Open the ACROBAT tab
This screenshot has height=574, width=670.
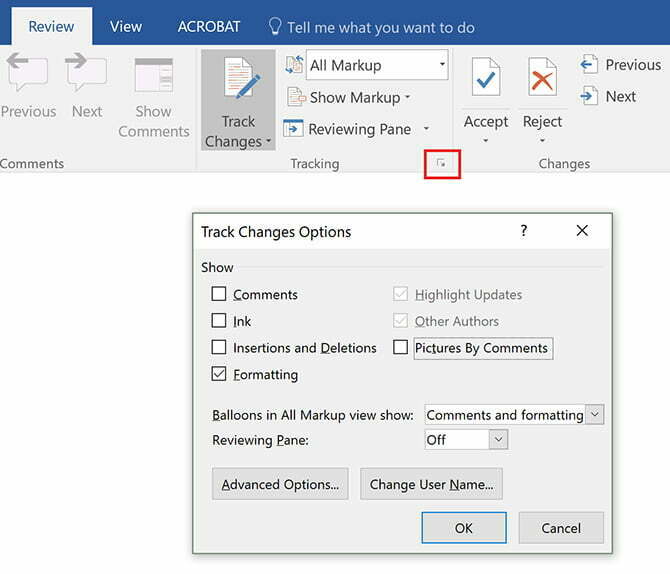(209, 26)
